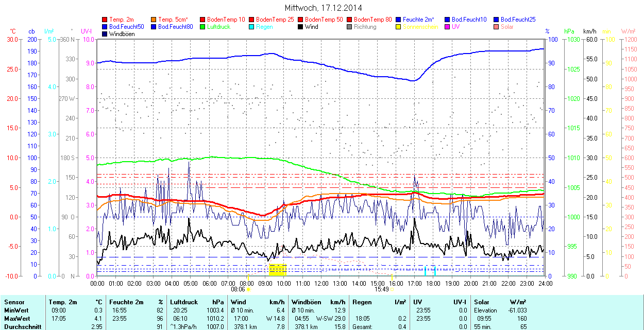This screenshot has height=330, width=644.
Task: Click the orange Temp. 5cm legend square
Action: pos(154,20)
